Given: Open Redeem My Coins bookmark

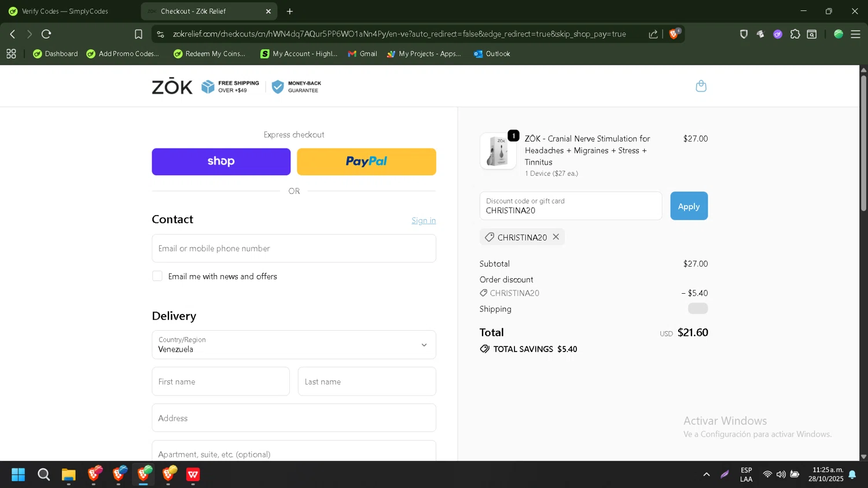Looking at the screenshot, I should click(x=209, y=54).
